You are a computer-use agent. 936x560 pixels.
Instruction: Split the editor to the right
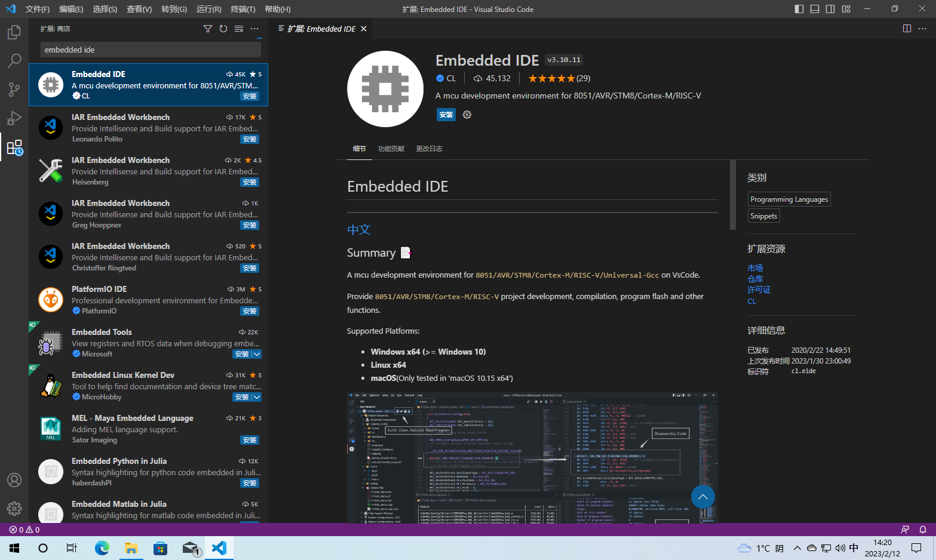(907, 29)
